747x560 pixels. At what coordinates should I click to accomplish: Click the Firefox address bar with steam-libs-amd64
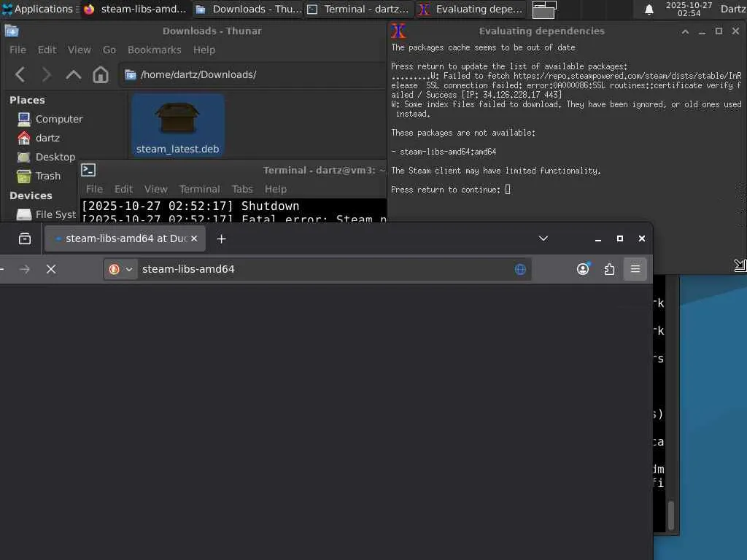click(x=317, y=270)
